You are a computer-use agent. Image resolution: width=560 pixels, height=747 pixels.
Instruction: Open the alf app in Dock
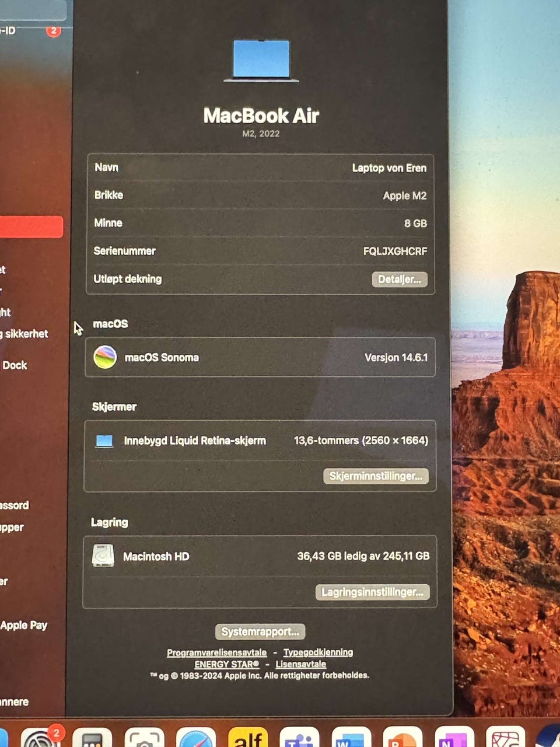point(248,738)
